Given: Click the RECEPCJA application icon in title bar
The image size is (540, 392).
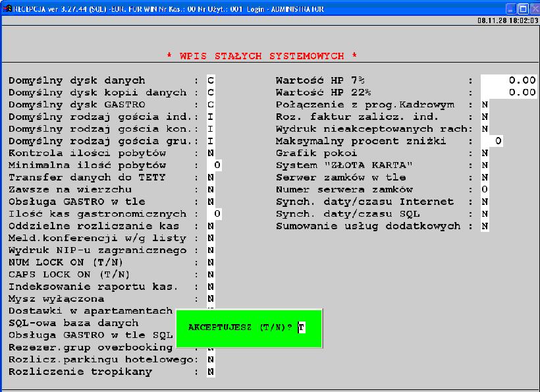Looking at the screenshot, I should point(7,9).
